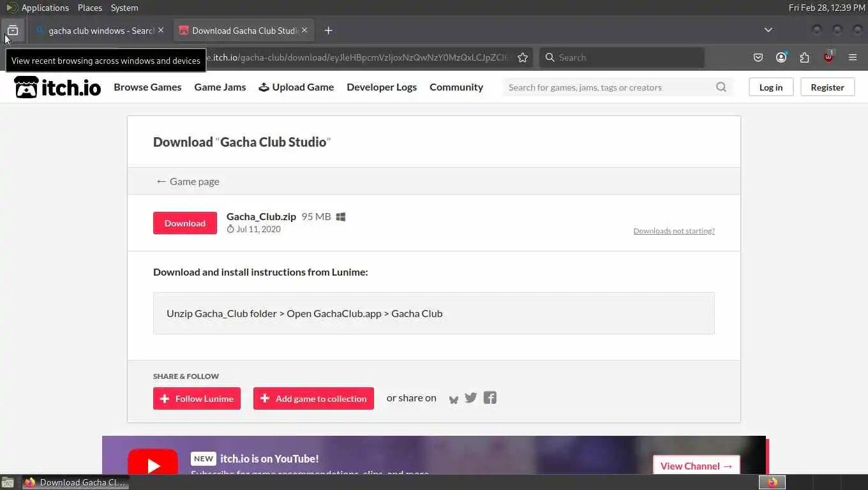
Task: Click the show desktop icon in taskbar
Action: 8,482
